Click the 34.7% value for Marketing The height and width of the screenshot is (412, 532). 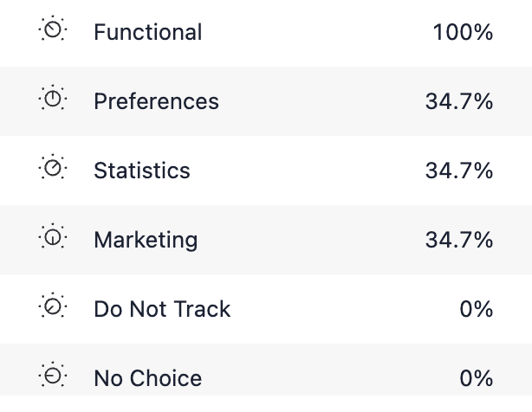pyautogui.click(x=458, y=240)
